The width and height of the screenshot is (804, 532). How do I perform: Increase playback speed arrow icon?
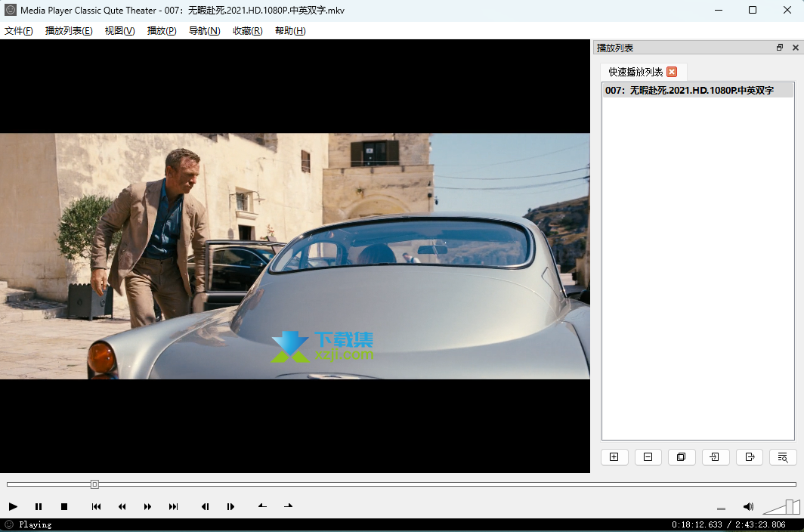pyautogui.click(x=288, y=506)
